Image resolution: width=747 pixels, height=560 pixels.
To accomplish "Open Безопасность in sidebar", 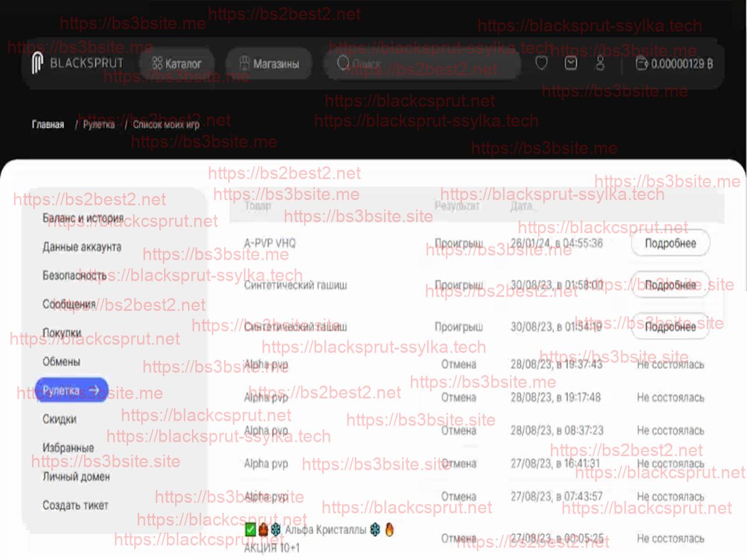I will click(74, 275).
